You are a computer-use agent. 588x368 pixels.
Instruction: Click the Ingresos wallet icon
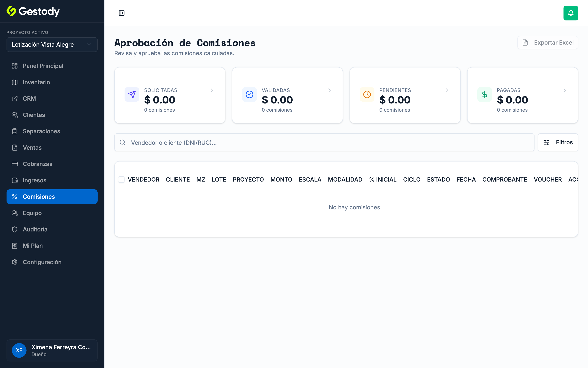(x=15, y=180)
